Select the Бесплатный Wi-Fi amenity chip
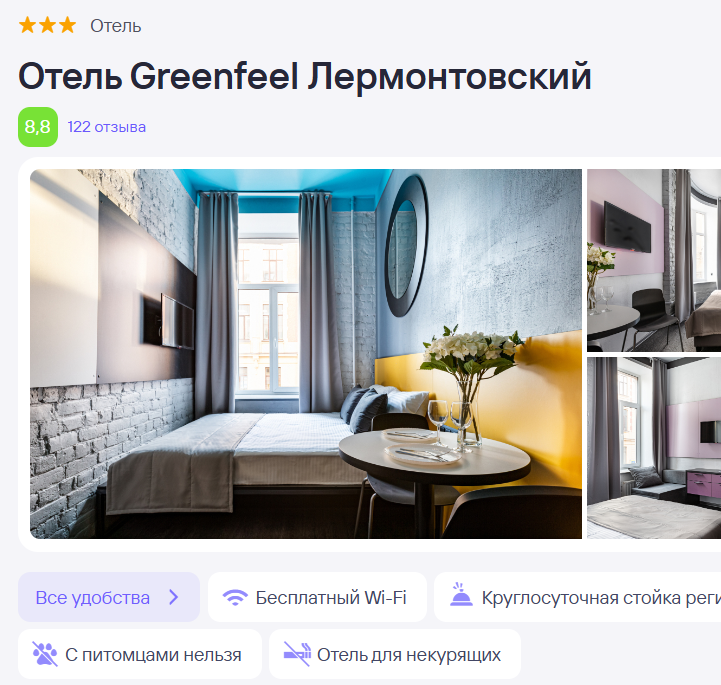Image resolution: width=721 pixels, height=685 pixels. 317,597
